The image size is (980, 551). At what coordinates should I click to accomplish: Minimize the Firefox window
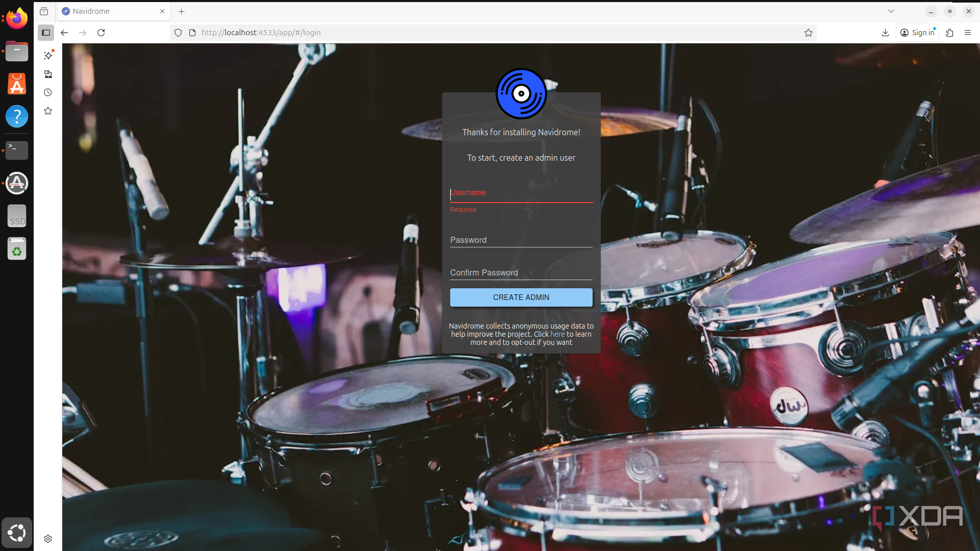[931, 11]
